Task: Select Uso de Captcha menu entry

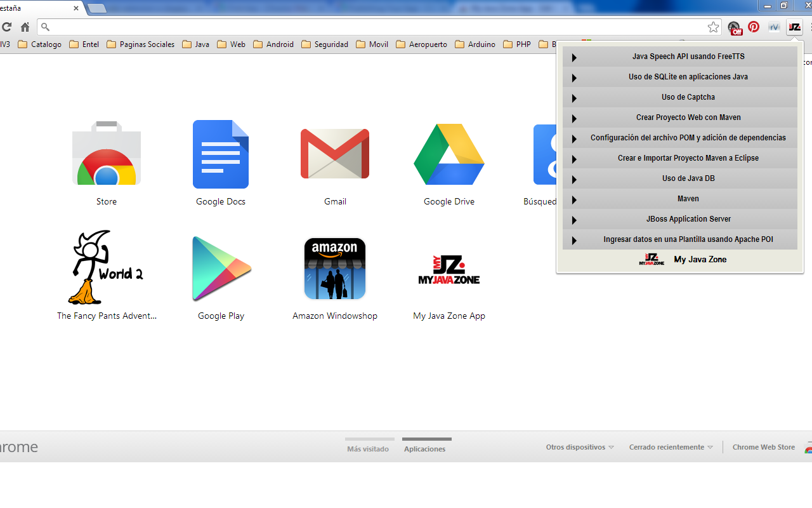Action: click(x=688, y=97)
